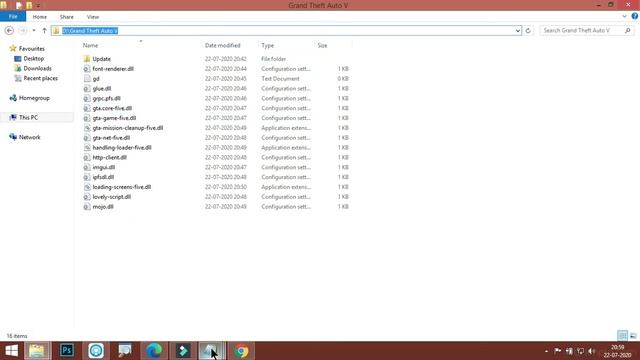Select This PC in navigation pane
640x360 pixels.
[28, 118]
